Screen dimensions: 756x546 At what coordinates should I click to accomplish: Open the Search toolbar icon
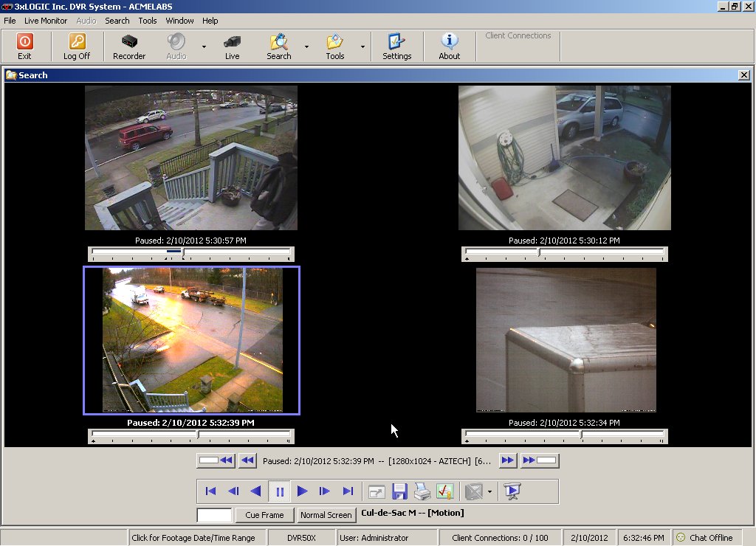[278, 41]
